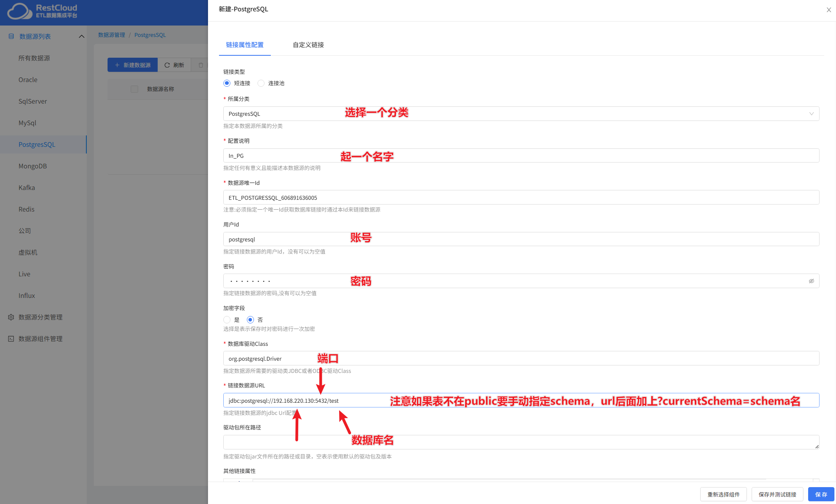Viewport: 836px width, 504px height.
Task: Open 所有数据源 in the sidebar
Action: [34, 58]
